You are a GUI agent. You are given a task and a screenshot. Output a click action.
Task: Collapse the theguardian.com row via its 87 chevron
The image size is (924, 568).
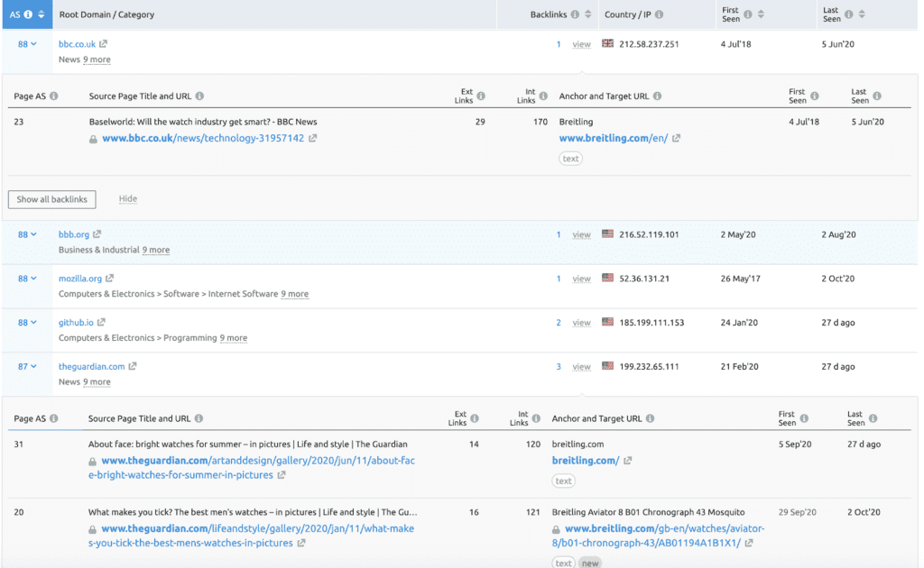click(27, 366)
